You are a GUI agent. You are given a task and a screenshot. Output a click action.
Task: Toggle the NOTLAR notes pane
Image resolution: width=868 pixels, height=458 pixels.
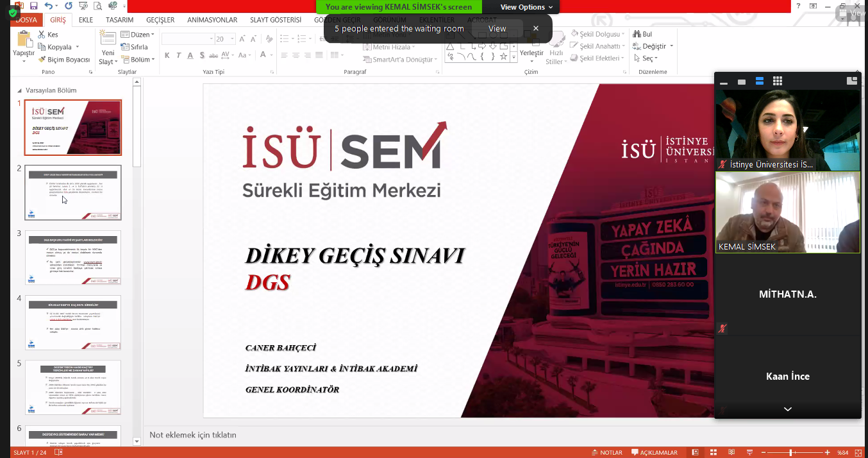click(x=606, y=452)
